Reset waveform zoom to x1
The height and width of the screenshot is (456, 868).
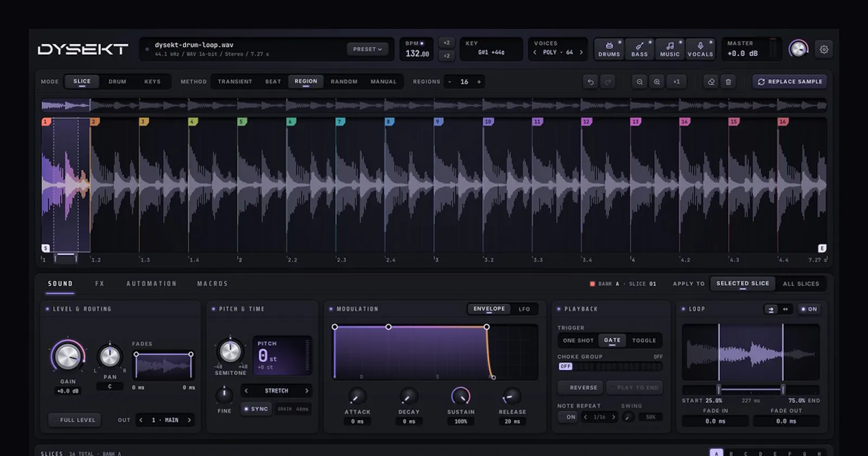coord(676,82)
